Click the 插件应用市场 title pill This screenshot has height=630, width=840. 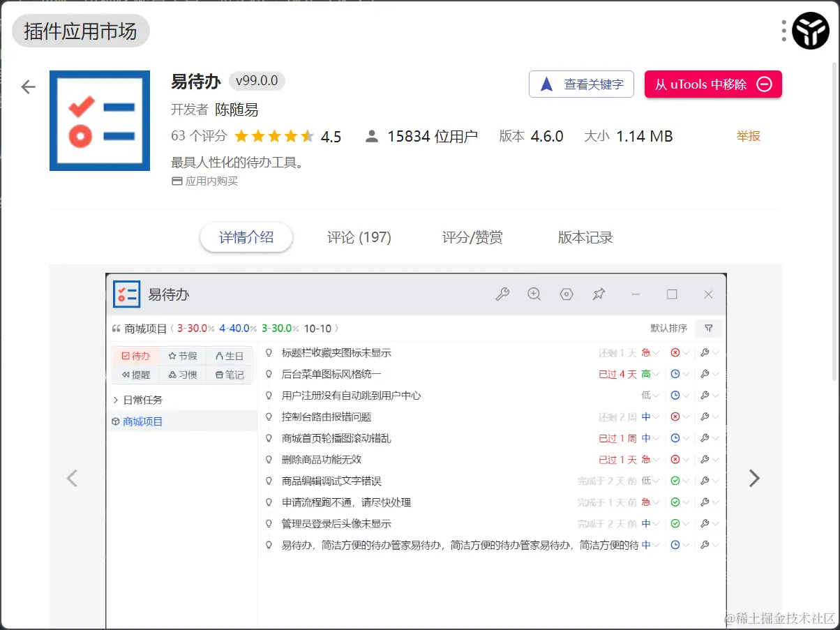[81, 31]
